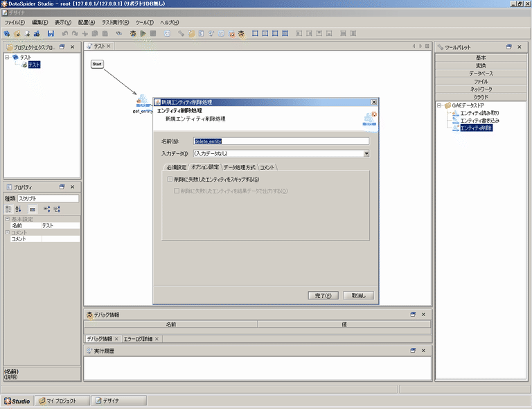Select the テスト script in Project Explorer

[34, 64]
